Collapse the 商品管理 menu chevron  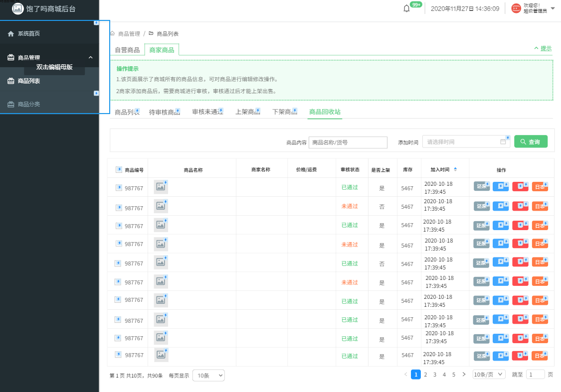point(91,58)
